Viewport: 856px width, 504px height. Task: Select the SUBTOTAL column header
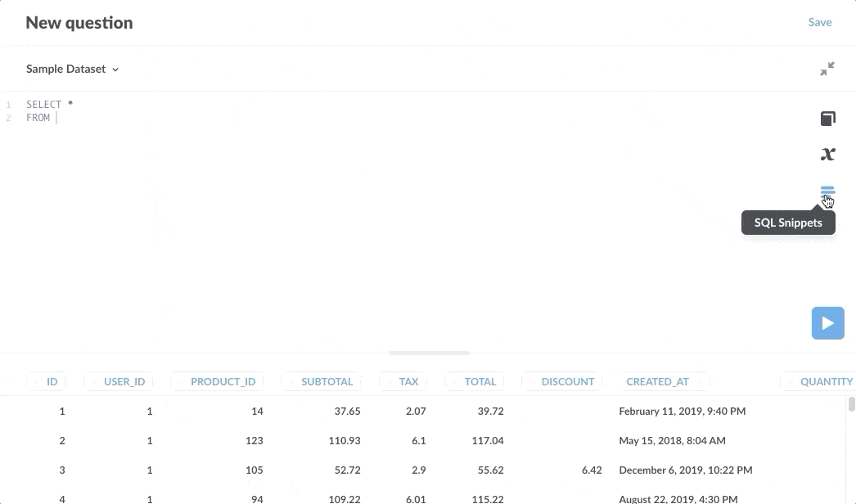click(327, 381)
